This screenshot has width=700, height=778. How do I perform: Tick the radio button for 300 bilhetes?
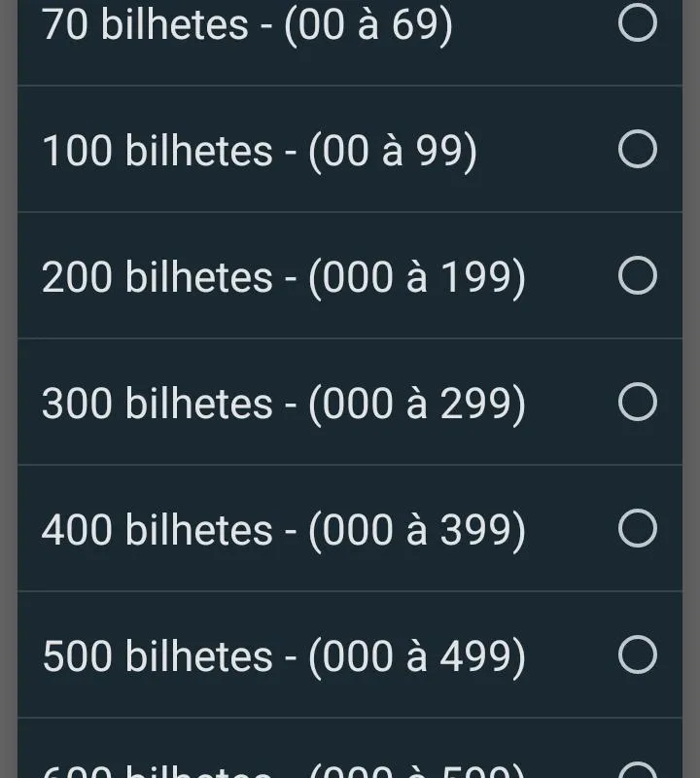click(x=637, y=403)
